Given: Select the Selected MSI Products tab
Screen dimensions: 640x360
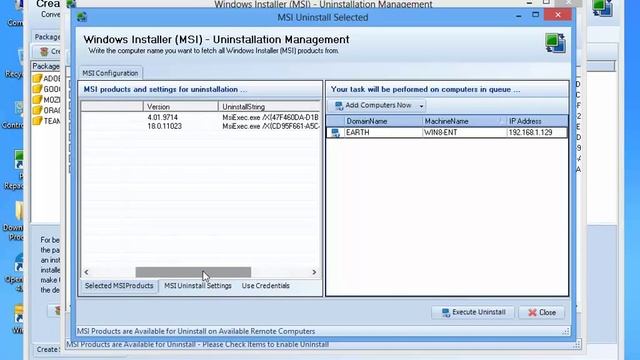Looking at the screenshot, I should point(119,286).
